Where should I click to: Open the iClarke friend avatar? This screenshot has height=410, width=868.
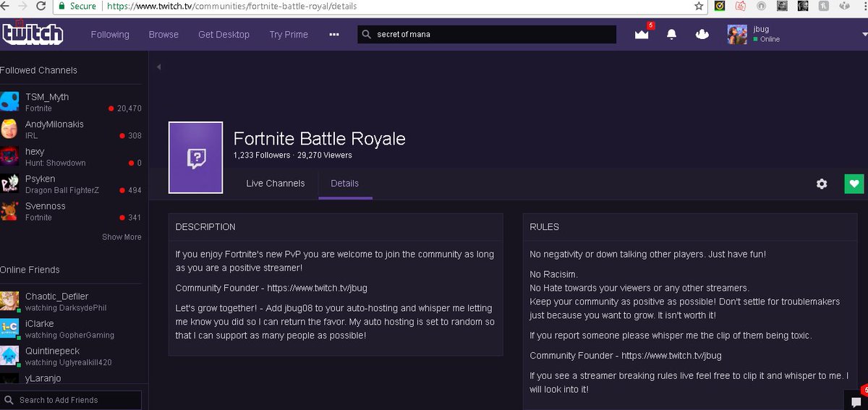(x=10, y=329)
